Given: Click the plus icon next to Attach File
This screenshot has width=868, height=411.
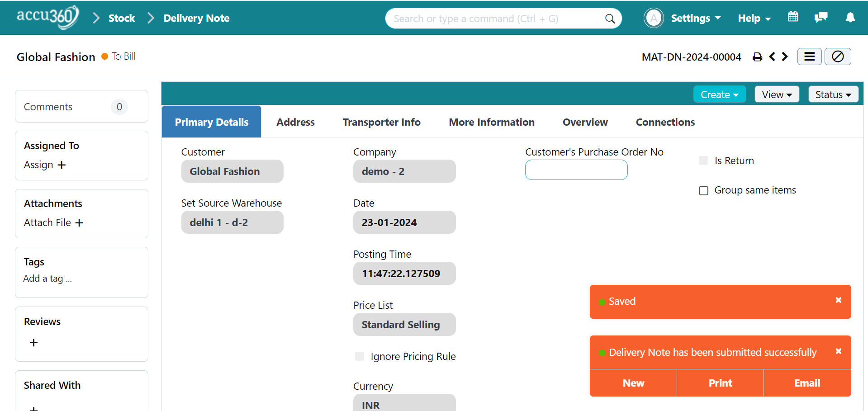Looking at the screenshot, I should (79, 223).
